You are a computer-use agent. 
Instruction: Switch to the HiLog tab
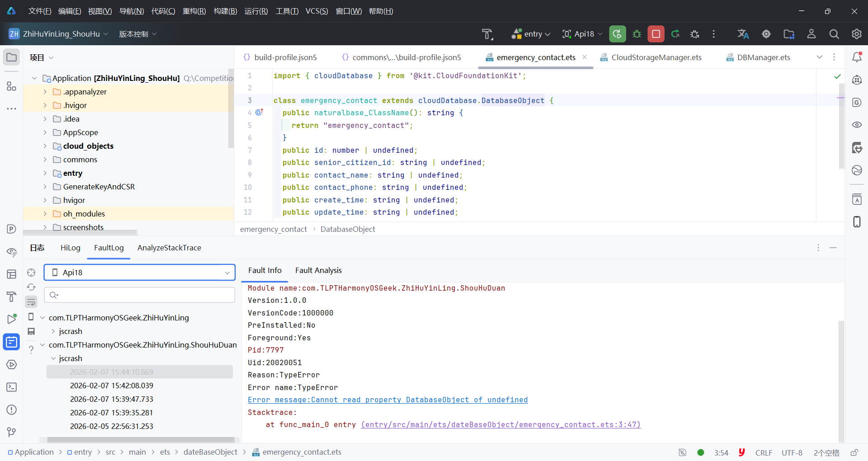pyautogui.click(x=70, y=248)
